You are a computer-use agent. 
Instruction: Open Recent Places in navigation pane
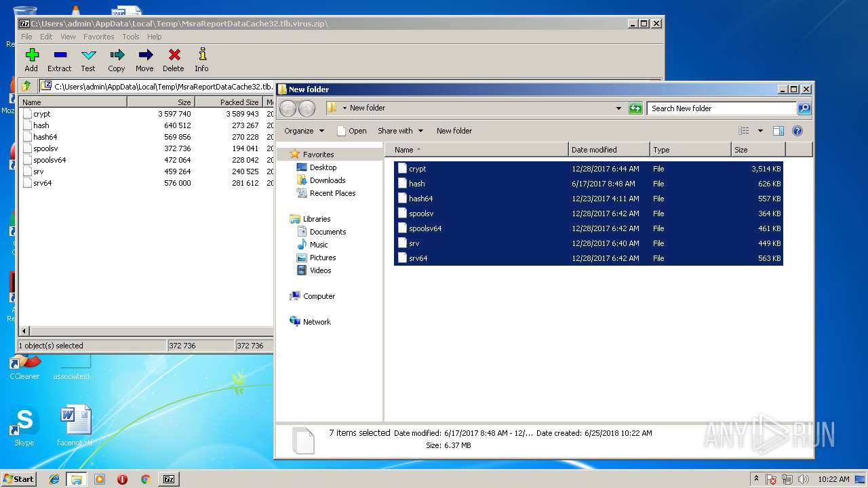(x=326, y=193)
